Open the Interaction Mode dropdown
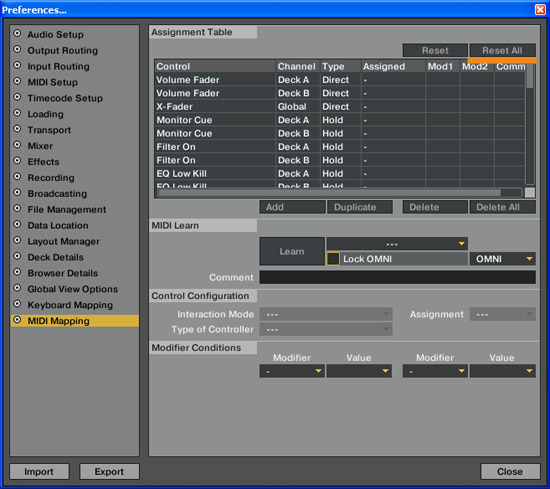 pyautogui.click(x=326, y=314)
